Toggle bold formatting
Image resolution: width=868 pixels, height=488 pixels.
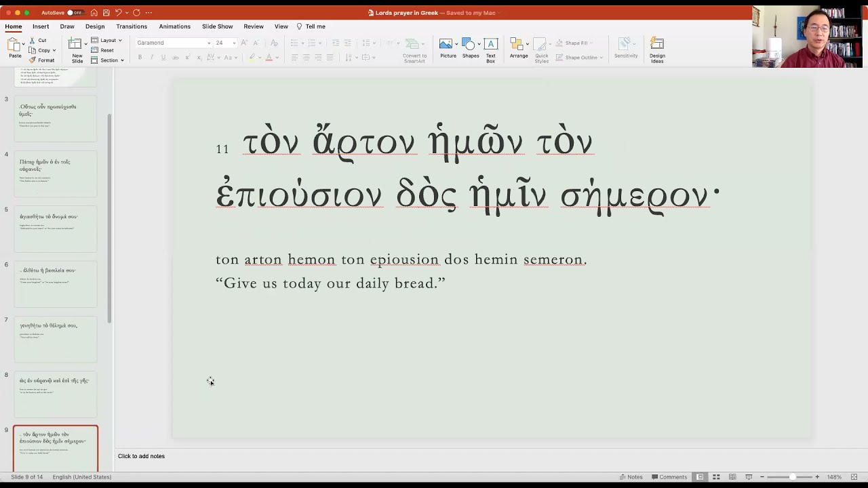pyautogui.click(x=140, y=58)
